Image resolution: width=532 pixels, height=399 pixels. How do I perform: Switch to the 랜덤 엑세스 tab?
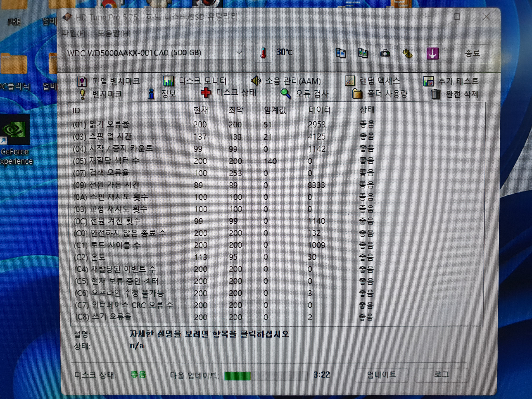372,81
